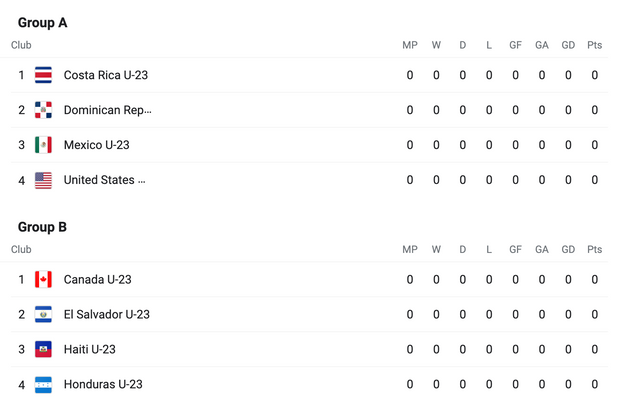Click the Haiti flag icon
The width and height of the screenshot is (636, 419).
tap(43, 349)
